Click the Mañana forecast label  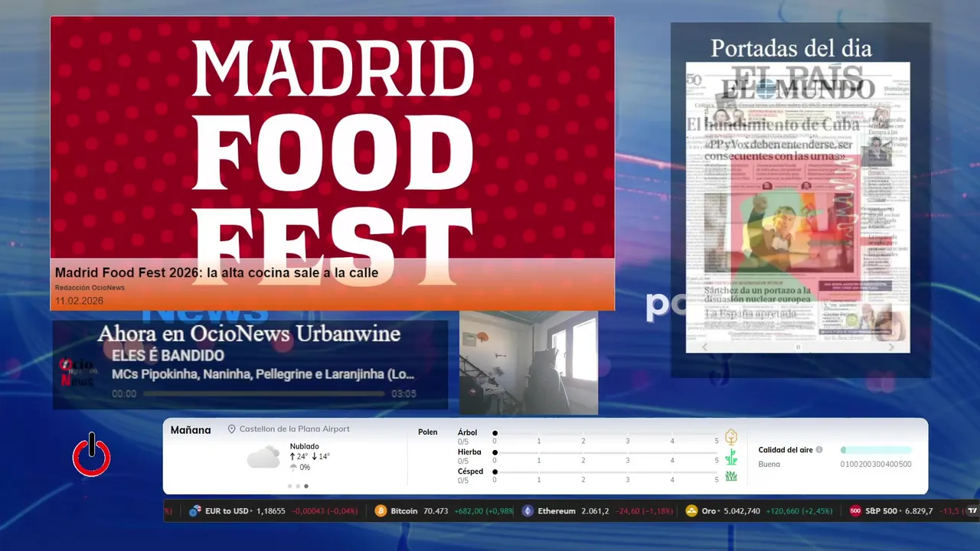tap(191, 430)
